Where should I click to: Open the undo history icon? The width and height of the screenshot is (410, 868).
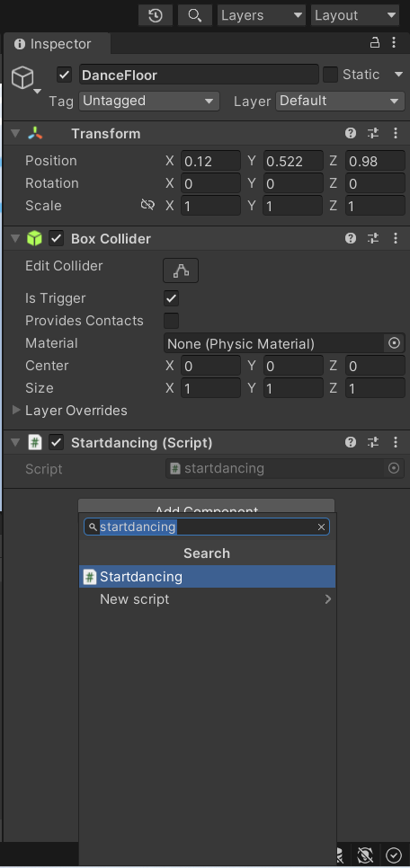pos(156,15)
